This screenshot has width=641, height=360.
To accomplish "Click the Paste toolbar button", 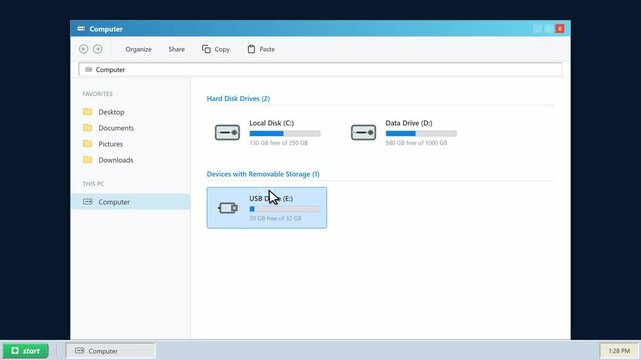I will (261, 49).
